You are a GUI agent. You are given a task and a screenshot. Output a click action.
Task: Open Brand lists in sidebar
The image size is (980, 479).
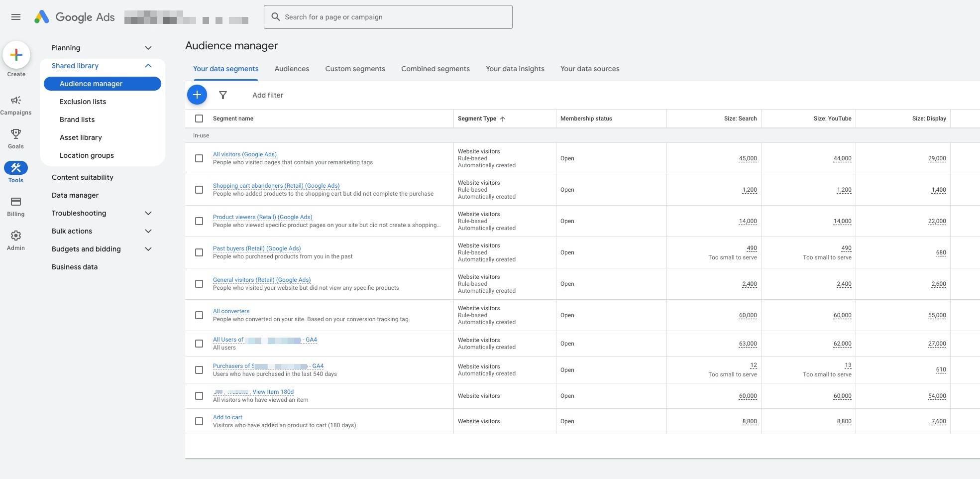coord(77,120)
